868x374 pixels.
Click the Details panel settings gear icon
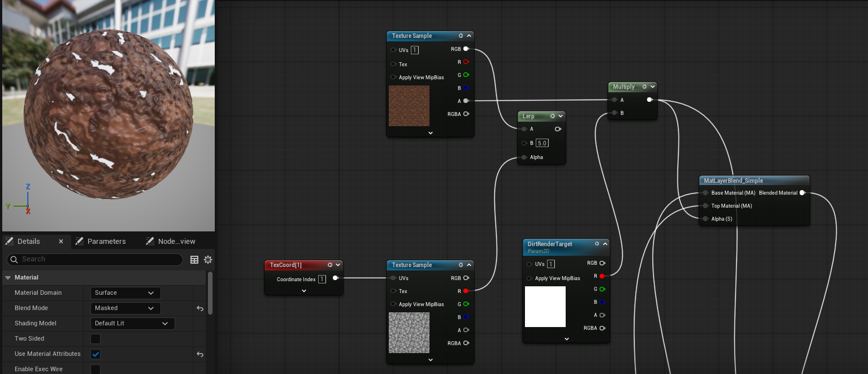tap(208, 260)
